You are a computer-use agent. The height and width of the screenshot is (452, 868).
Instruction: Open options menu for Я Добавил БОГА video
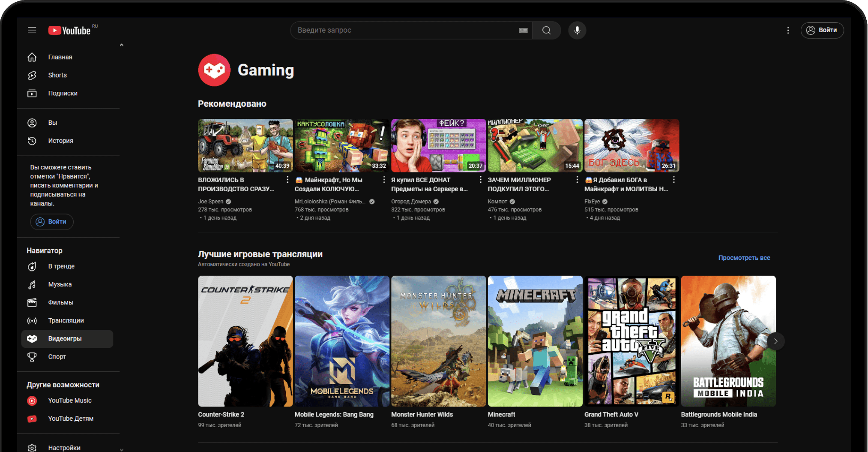pyautogui.click(x=674, y=180)
